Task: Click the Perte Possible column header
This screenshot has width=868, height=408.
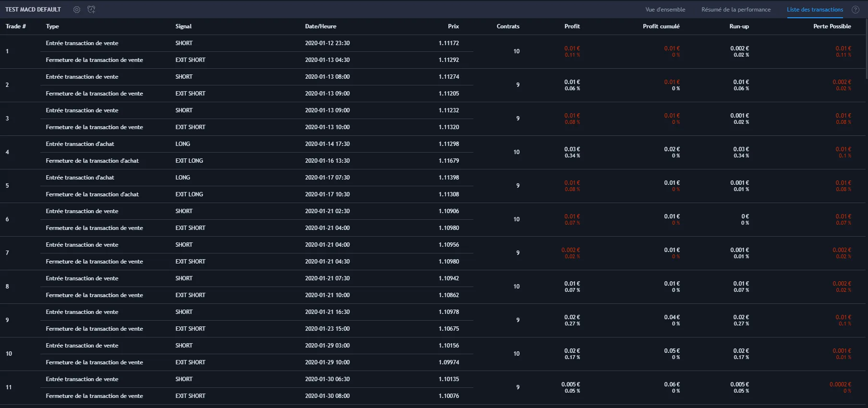Action: click(832, 26)
